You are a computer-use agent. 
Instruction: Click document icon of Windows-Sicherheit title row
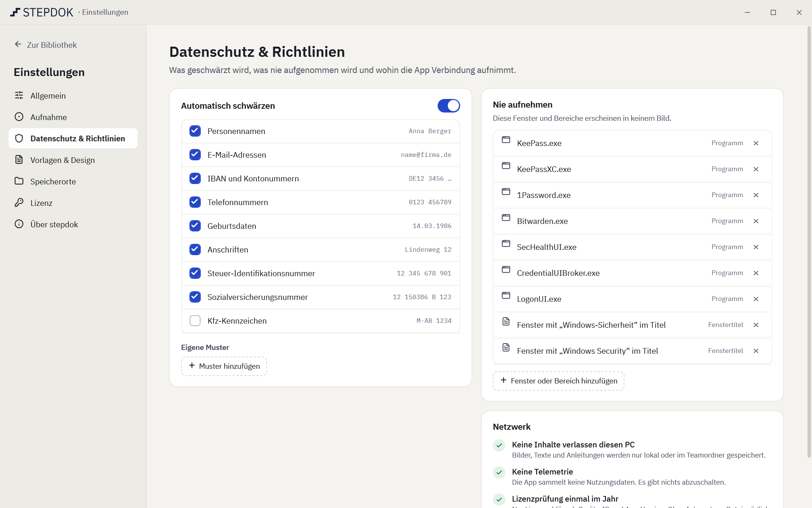tap(506, 321)
